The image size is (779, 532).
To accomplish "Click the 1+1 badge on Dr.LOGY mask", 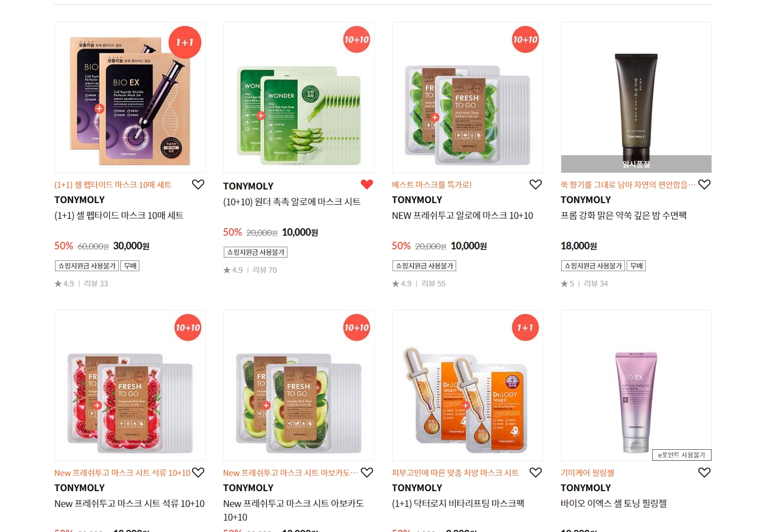I will (x=525, y=328).
